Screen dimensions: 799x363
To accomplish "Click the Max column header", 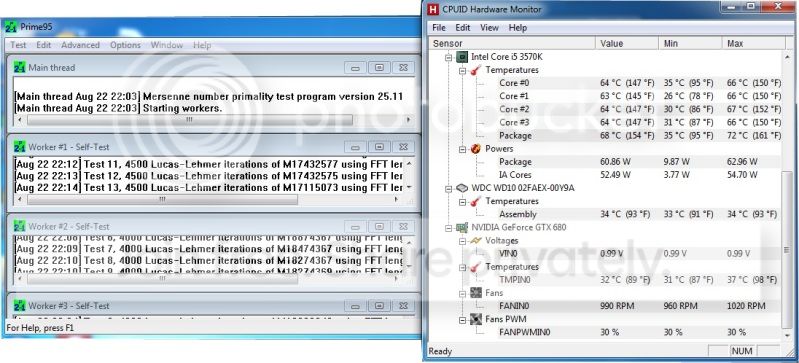I will tap(752, 43).
